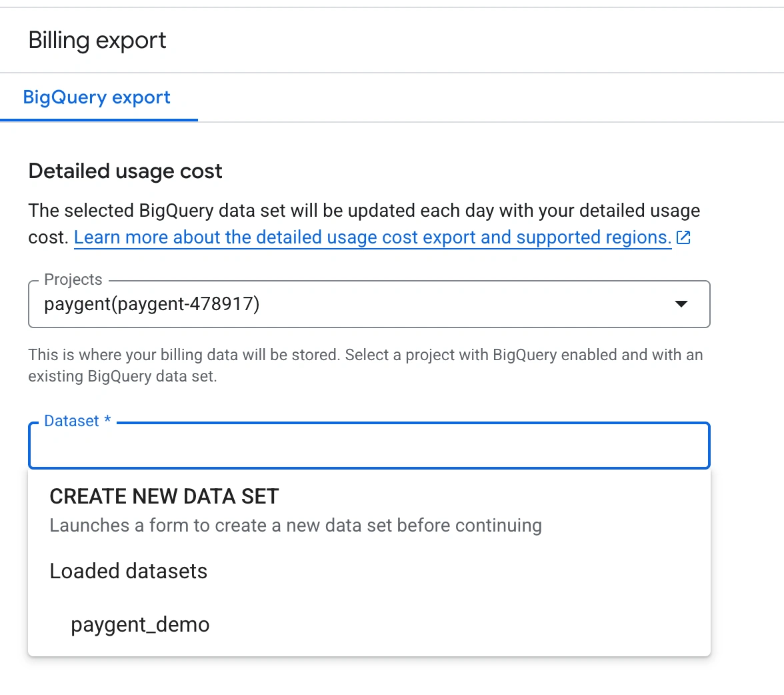Viewport: 784px width, 695px height.
Task: Focus the Dataset input field
Action: [x=369, y=446]
